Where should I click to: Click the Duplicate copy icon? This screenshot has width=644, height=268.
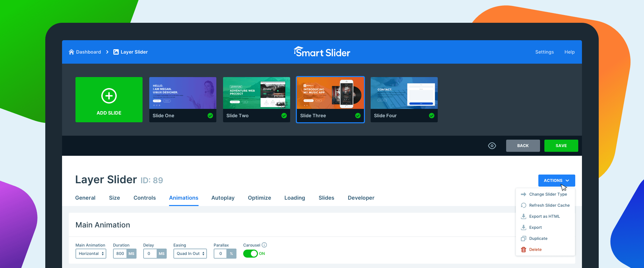click(524, 239)
